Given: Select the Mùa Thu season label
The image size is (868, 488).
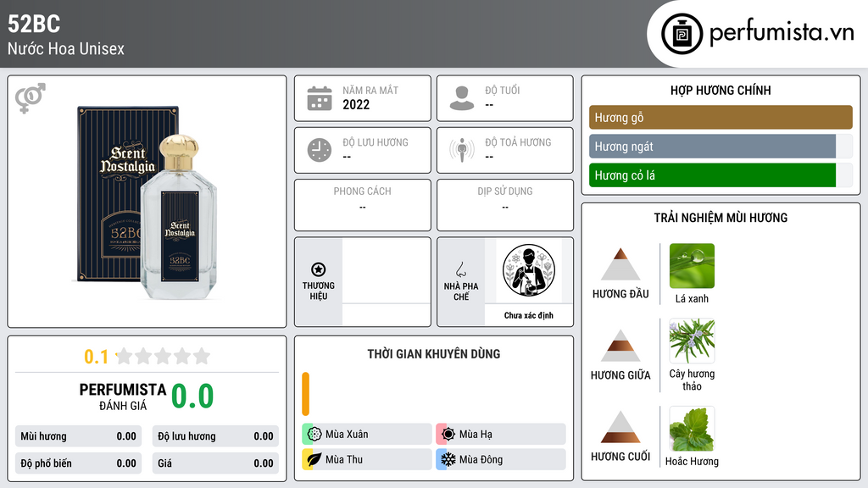Looking at the screenshot, I should click(x=344, y=459).
